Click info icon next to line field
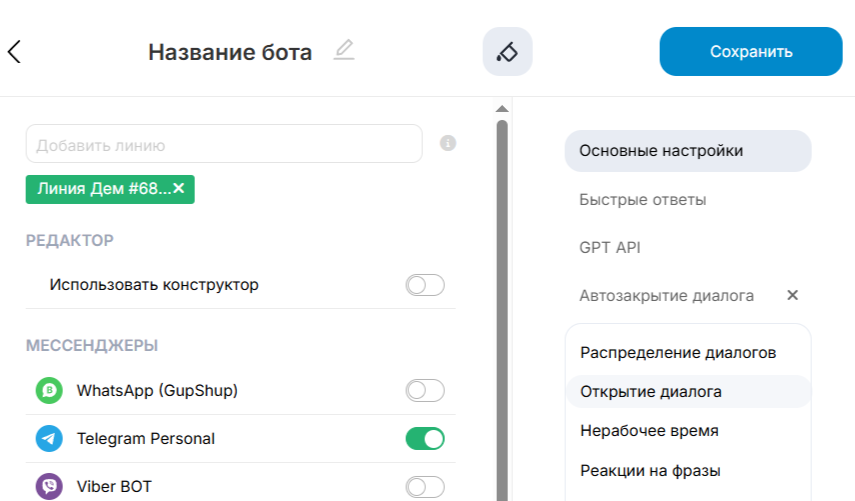This screenshot has width=855, height=501. (448, 143)
